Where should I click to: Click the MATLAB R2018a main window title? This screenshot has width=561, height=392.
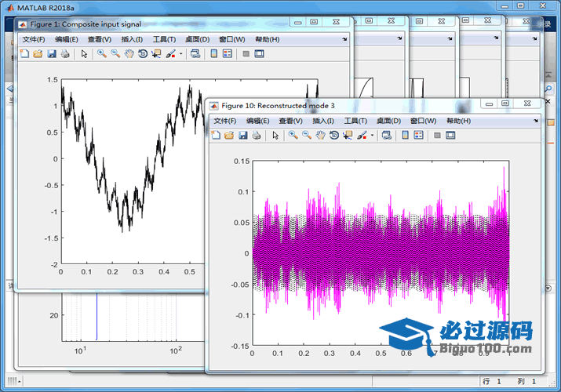click(46, 8)
